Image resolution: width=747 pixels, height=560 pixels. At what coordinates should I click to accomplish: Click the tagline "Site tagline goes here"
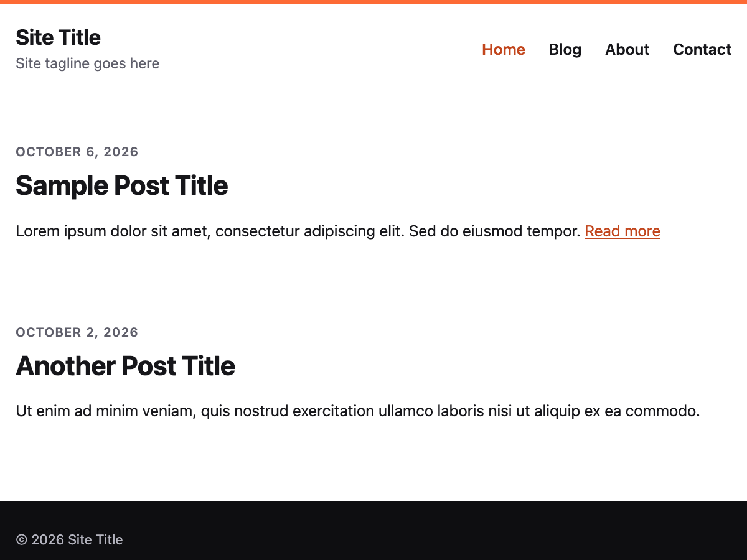point(87,63)
